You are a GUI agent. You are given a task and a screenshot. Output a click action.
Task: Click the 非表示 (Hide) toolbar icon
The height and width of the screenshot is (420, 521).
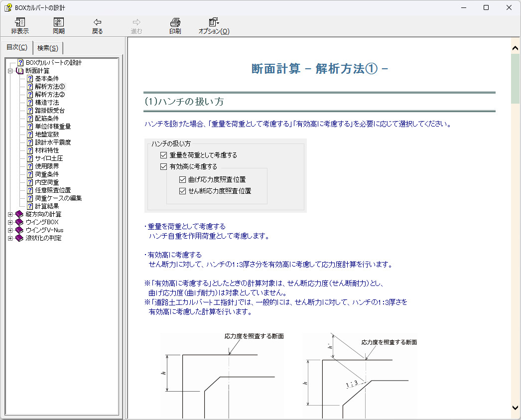tap(20, 22)
